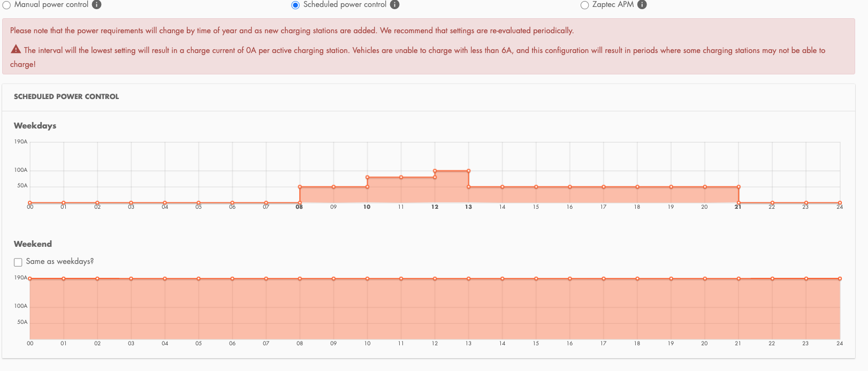Image resolution: width=868 pixels, height=371 pixels.
Task: Grab the Weekdays chart point at hour 11
Action: [401, 177]
